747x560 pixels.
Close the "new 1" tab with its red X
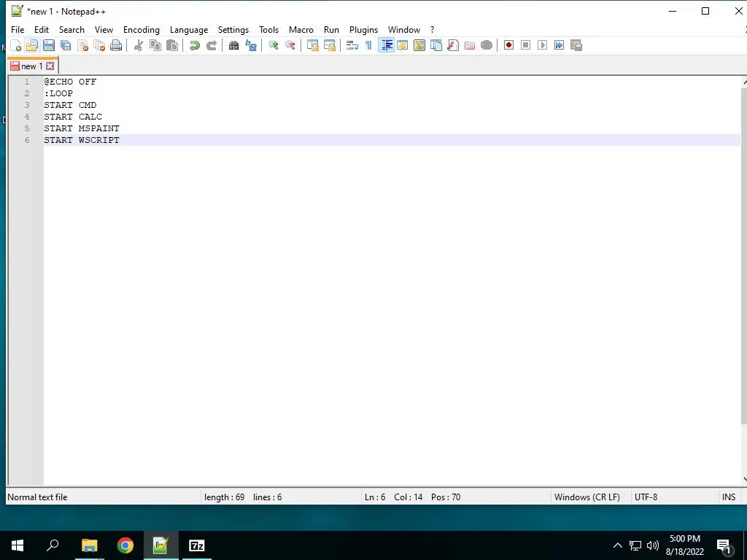pyautogui.click(x=50, y=66)
